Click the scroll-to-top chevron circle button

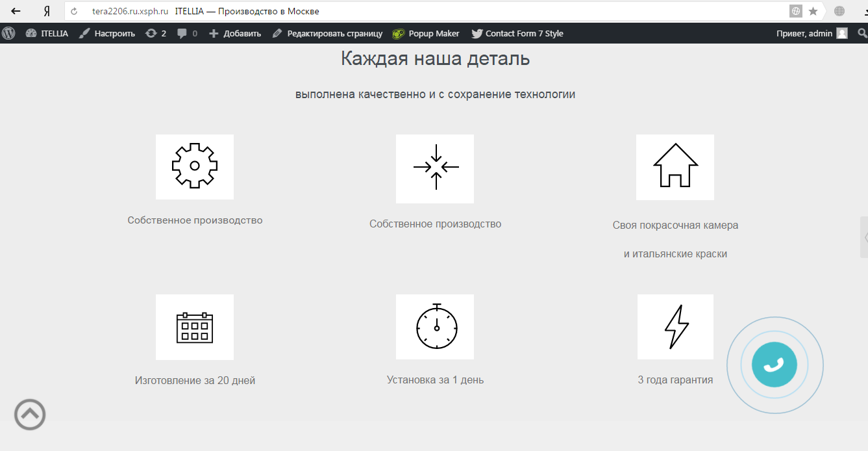click(30, 414)
